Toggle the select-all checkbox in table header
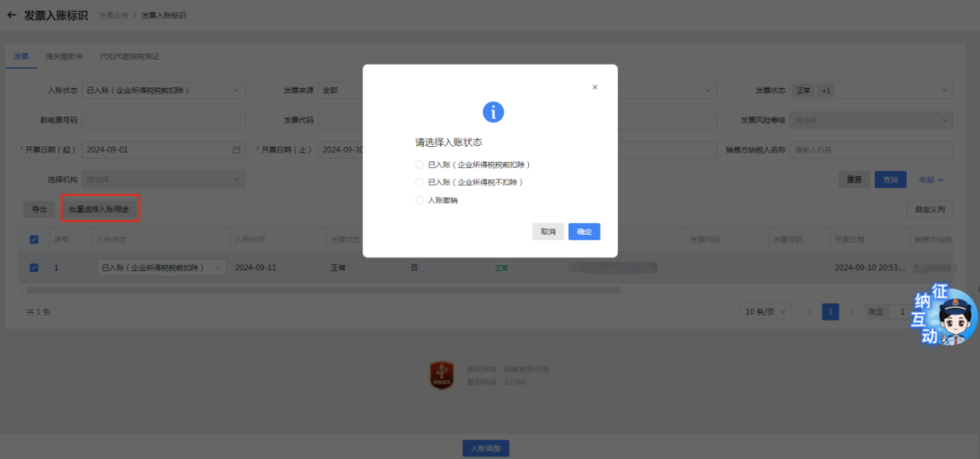The image size is (980, 459). [x=34, y=239]
